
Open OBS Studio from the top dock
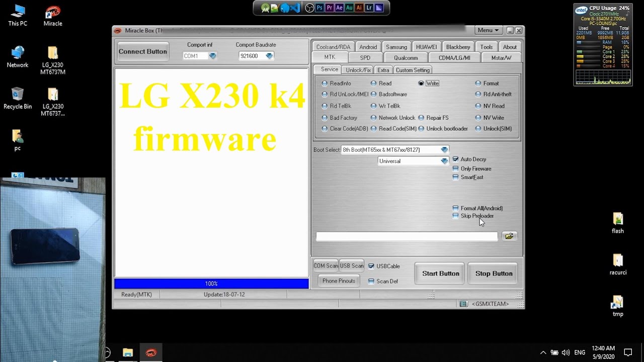309,8
